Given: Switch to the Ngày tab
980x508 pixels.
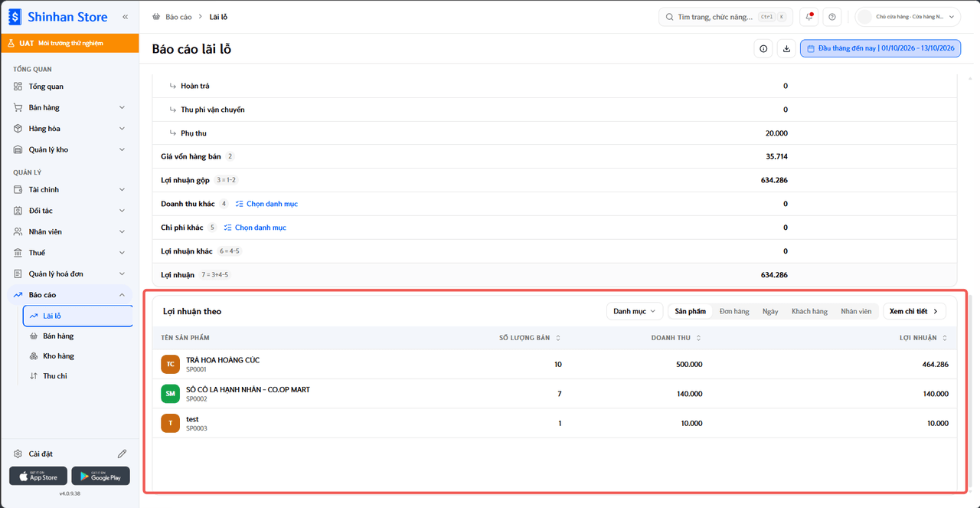Looking at the screenshot, I should click(770, 312).
